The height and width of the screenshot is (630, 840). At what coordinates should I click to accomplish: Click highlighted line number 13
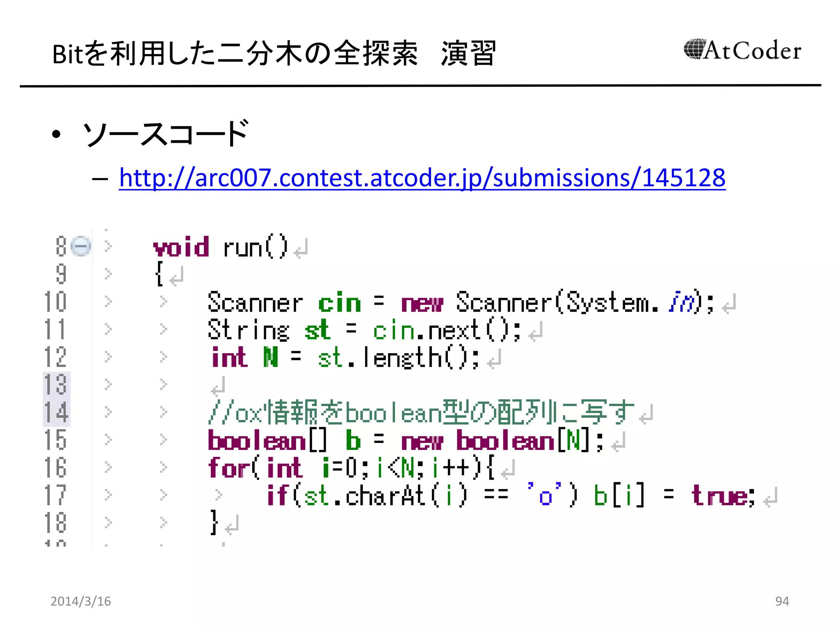[x=56, y=385]
